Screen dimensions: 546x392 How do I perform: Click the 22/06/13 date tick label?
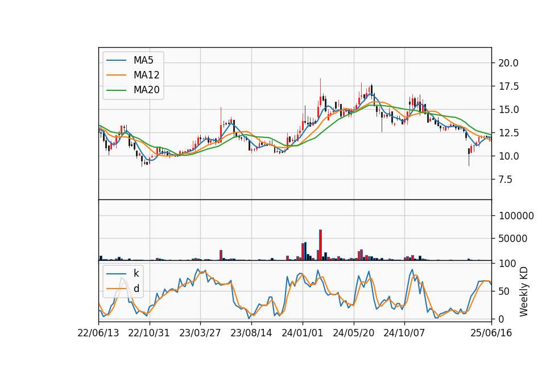[98, 333]
